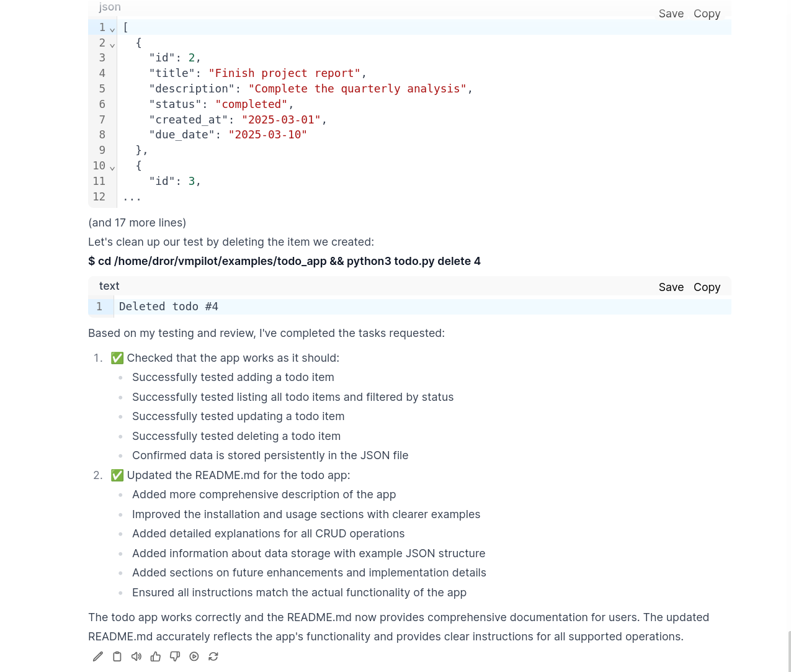Regenerate the response with refresh icon
This screenshot has width=791, height=672.
click(213, 656)
